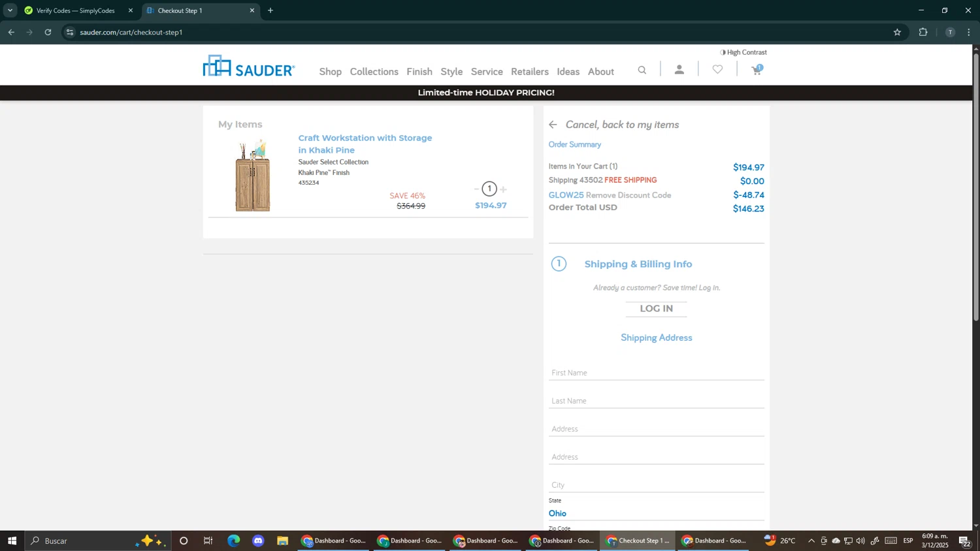Open the browser extensions puzzle icon
The width and height of the screenshot is (980, 551).
[923, 32]
